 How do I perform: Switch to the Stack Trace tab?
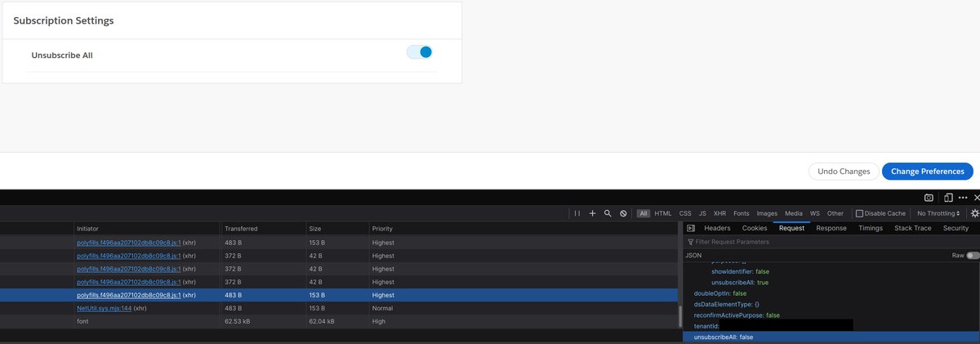coord(913,228)
